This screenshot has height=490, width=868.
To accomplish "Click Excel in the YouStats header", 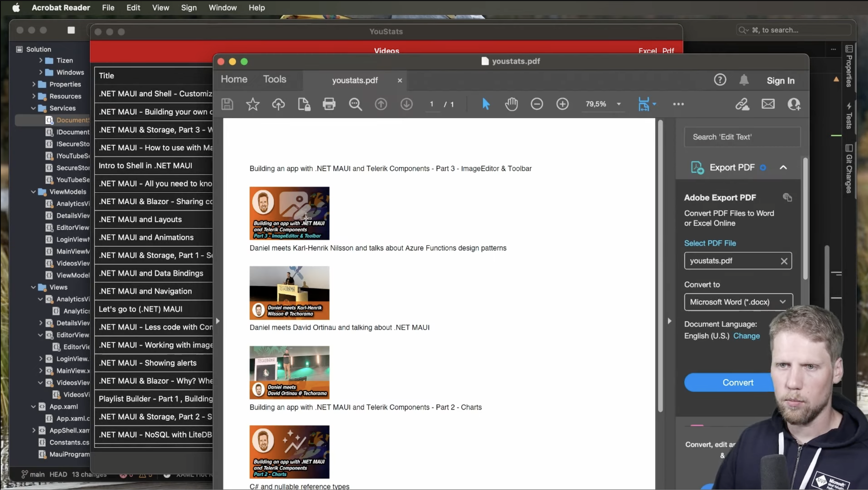I will pyautogui.click(x=648, y=51).
